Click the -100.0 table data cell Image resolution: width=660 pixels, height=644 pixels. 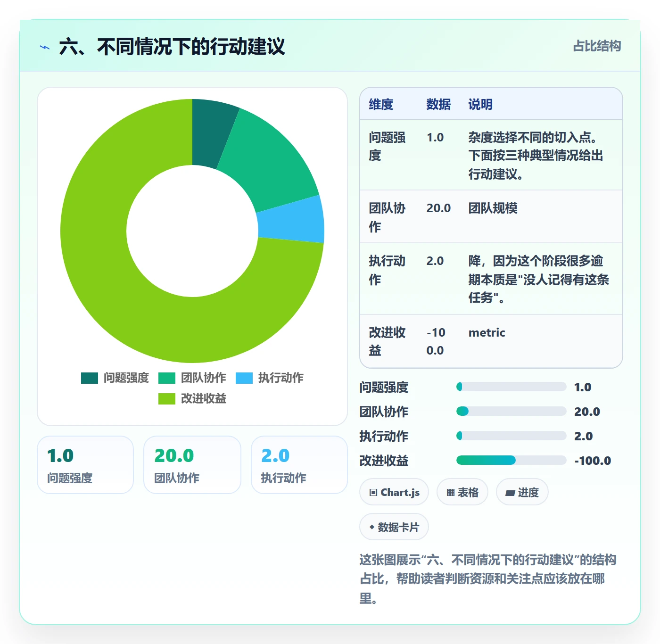[x=436, y=341]
